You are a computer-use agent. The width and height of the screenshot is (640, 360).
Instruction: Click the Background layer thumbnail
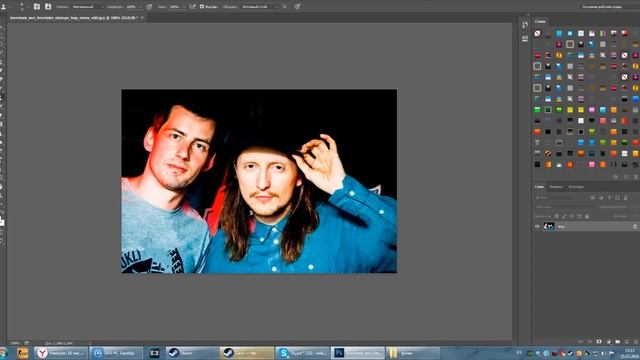pos(549,226)
